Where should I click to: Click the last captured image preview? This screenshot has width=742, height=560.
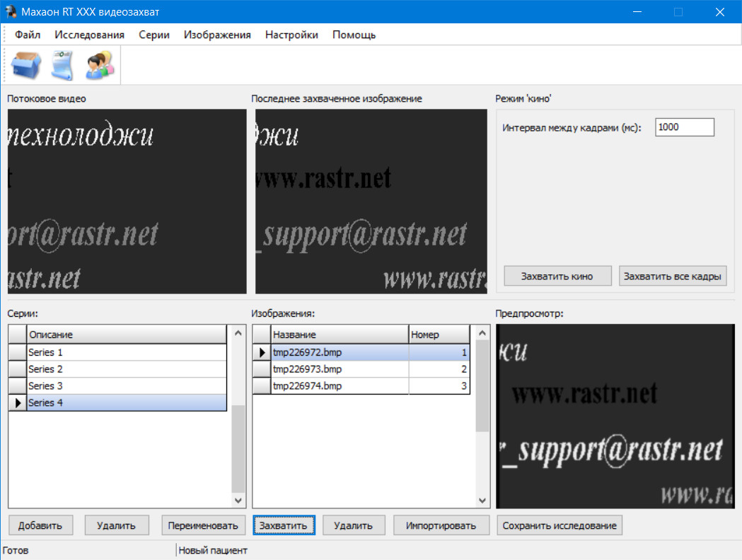click(x=371, y=202)
